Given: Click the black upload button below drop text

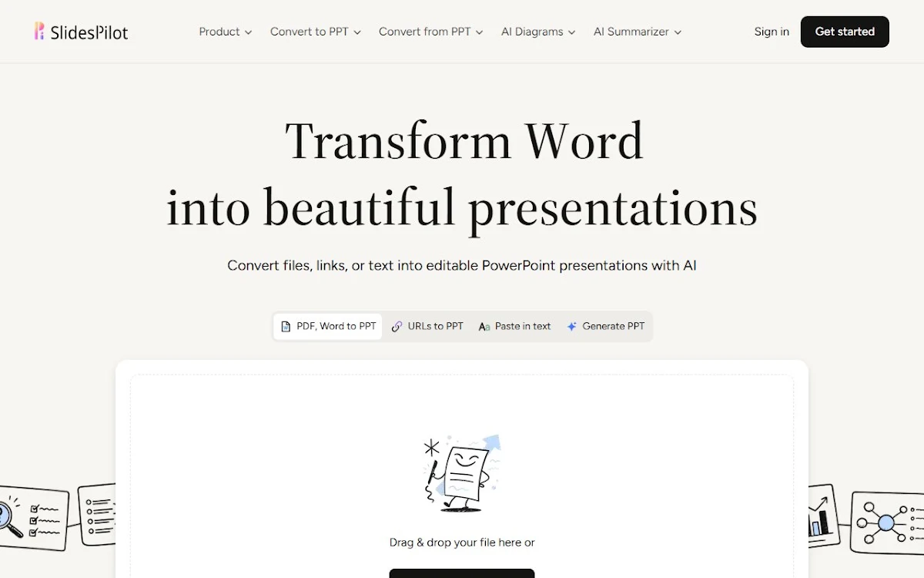Looking at the screenshot, I should click(462, 573).
